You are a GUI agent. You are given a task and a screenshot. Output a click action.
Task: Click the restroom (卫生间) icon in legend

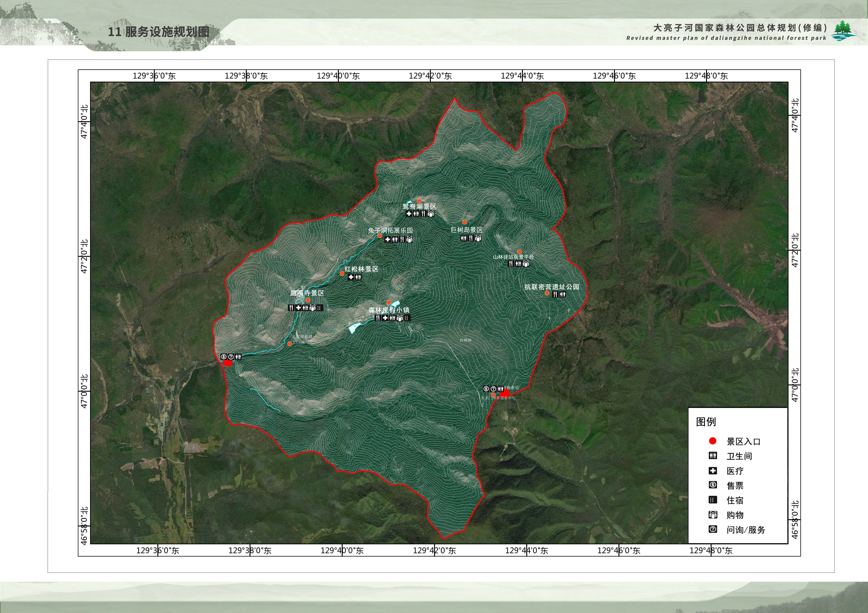tap(713, 456)
